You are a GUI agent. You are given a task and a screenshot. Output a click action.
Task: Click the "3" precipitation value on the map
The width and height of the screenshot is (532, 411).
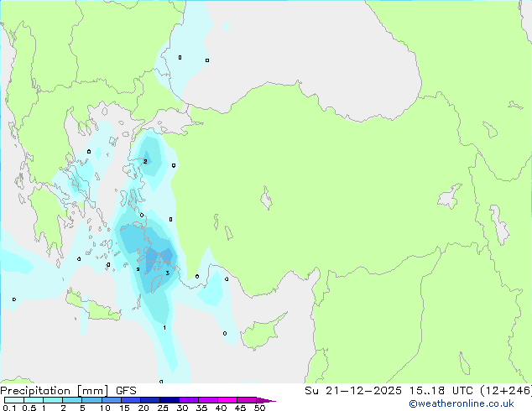click(167, 273)
